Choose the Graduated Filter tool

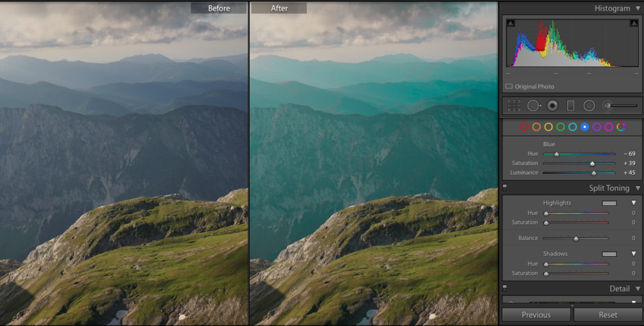click(570, 106)
